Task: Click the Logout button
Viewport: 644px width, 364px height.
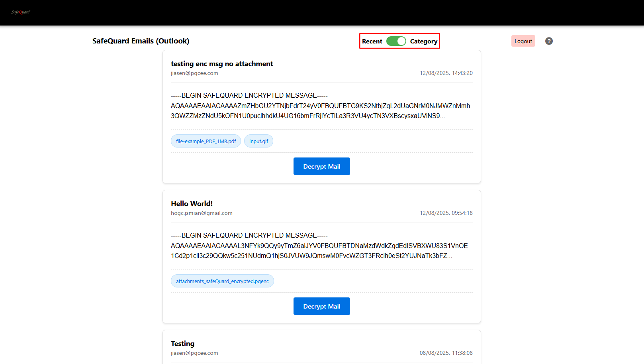Action: tap(523, 41)
